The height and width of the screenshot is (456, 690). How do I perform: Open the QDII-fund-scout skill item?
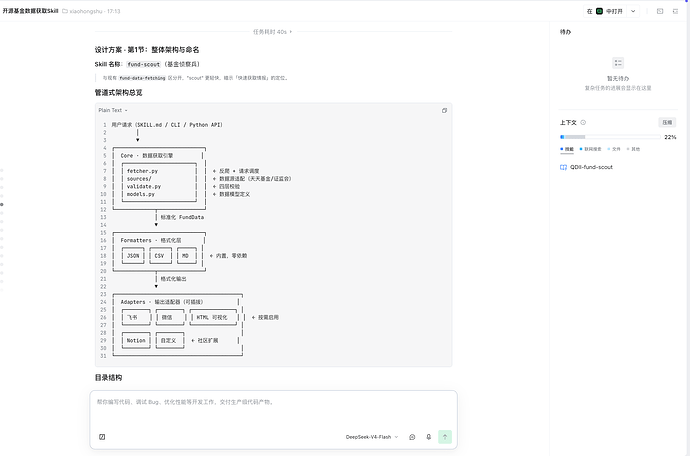pos(586,167)
